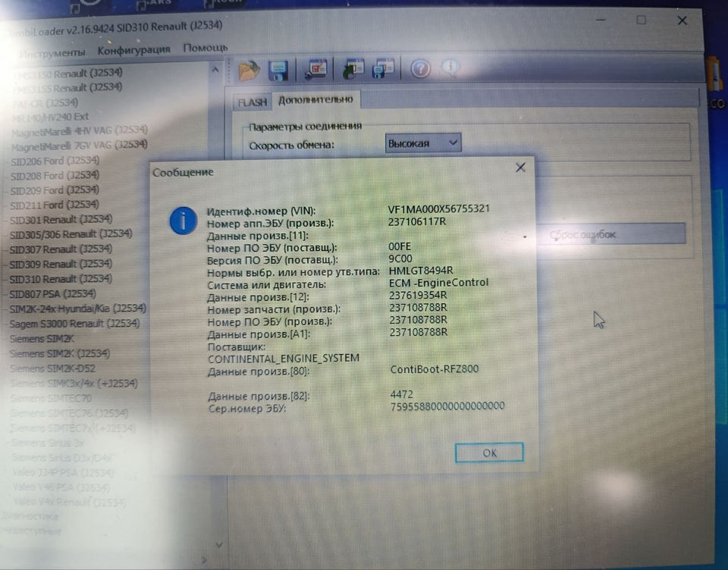Click the save to disk icon
The image size is (728, 570).
click(x=278, y=70)
